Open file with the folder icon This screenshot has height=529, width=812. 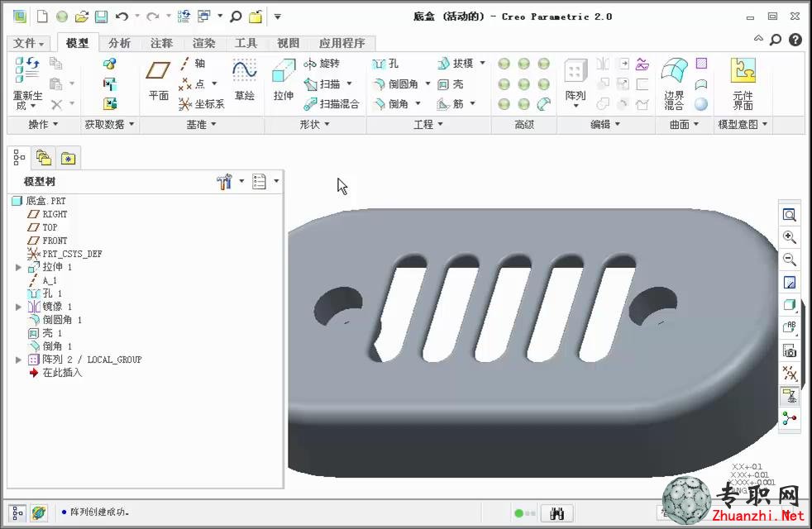(82, 17)
